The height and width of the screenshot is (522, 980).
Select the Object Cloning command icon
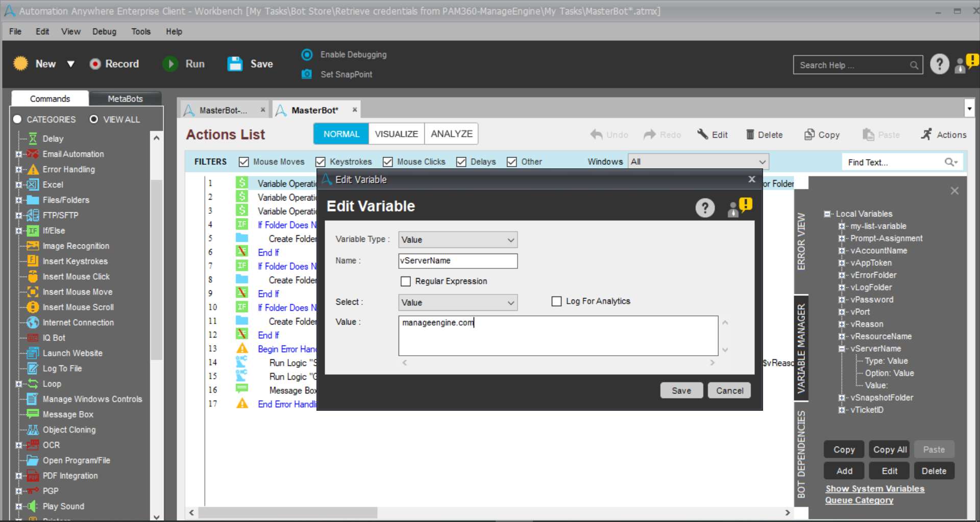point(33,430)
